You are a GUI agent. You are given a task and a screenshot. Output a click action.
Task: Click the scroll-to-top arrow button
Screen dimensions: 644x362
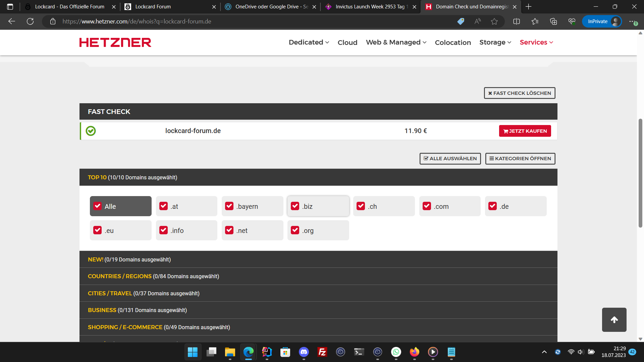(614, 320)
